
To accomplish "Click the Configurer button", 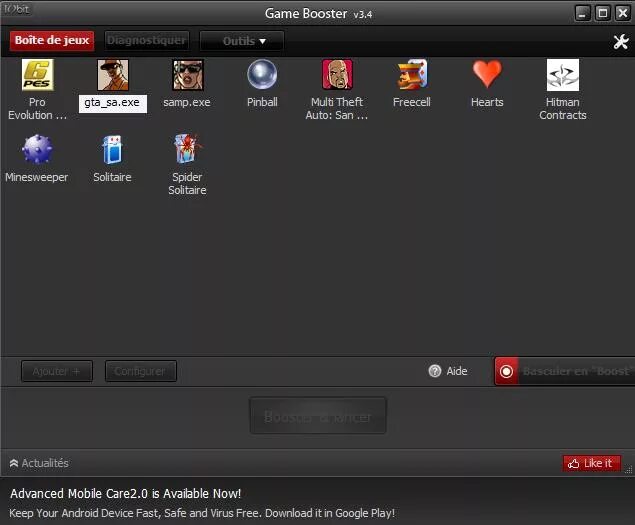I will (141, 371).
